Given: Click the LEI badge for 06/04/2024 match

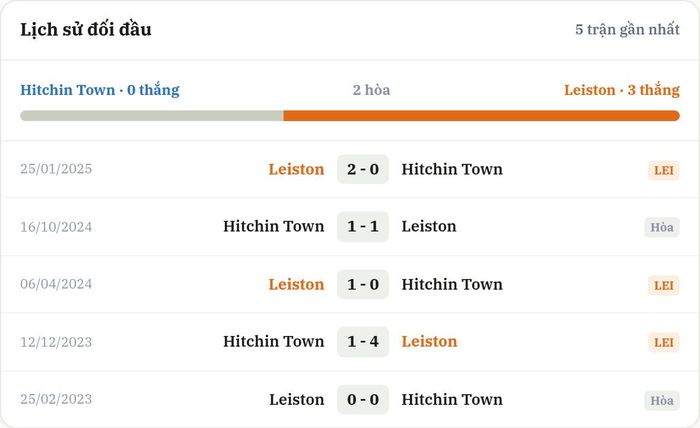Looking at the screenshot, I should [x=663, y=285].
